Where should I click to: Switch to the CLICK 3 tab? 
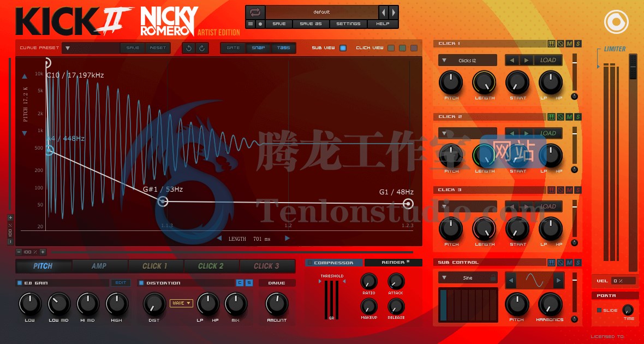266,266
